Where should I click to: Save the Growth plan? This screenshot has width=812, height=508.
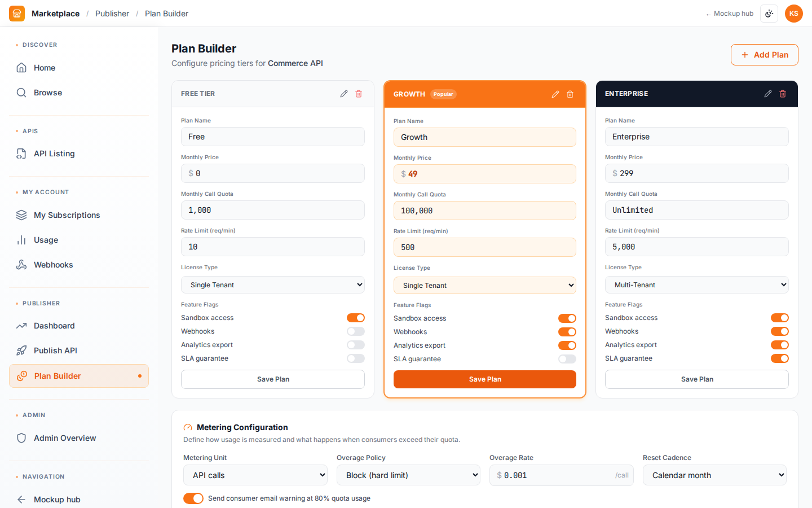point(485,379)
